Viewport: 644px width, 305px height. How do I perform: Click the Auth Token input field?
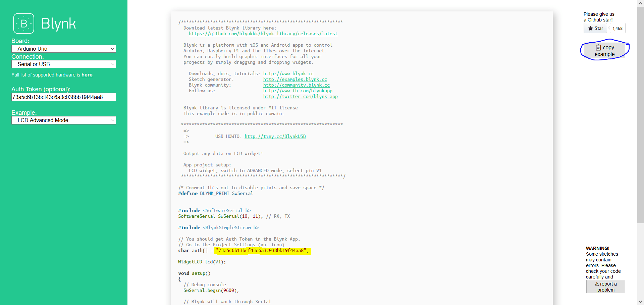click(64, 97)
